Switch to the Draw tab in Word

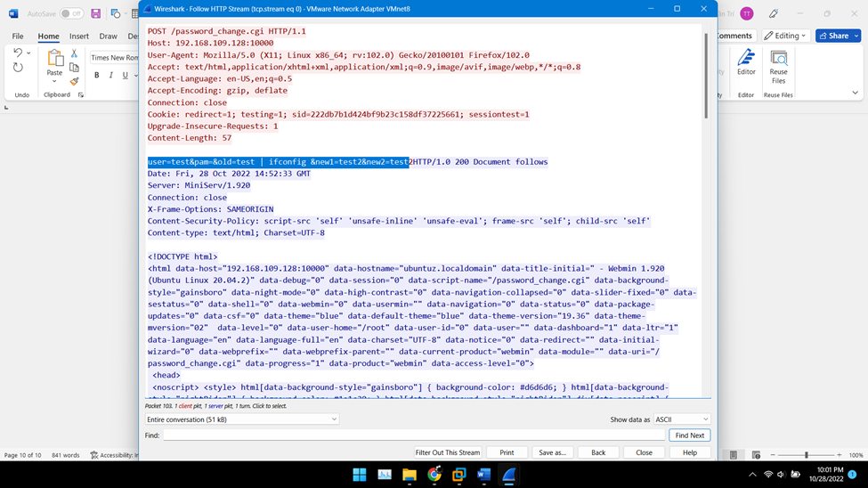click(x=108, y=36)
